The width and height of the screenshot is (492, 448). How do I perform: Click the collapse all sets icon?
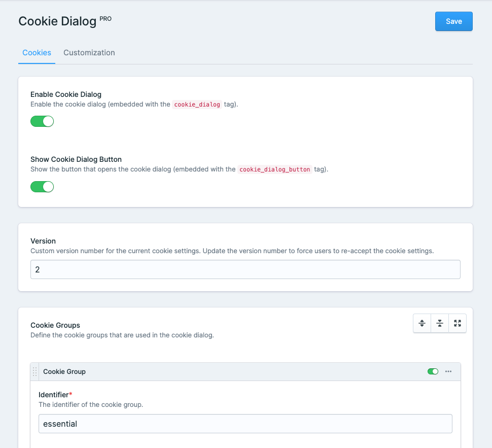pos(440,323)
